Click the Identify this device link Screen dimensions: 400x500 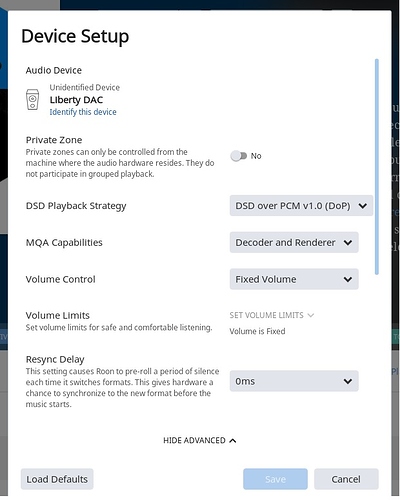tap(83, 112)
